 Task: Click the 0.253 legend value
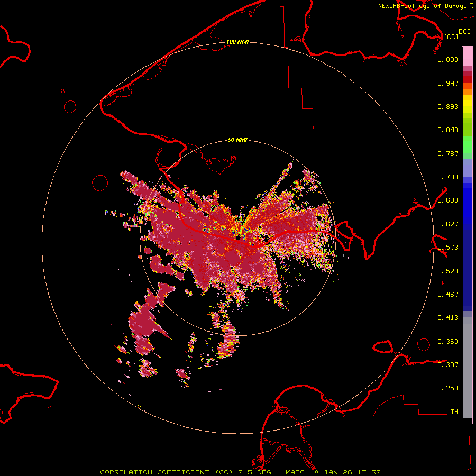448,388
